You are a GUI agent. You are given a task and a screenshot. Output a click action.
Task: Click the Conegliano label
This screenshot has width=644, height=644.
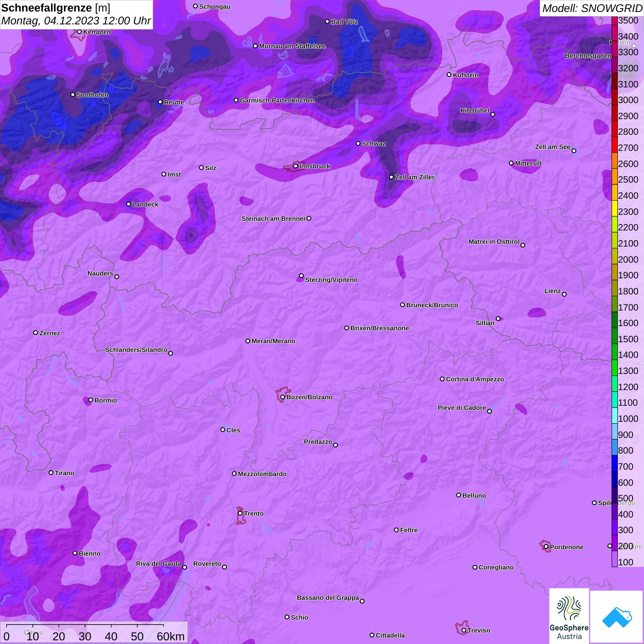pos(496,567)
